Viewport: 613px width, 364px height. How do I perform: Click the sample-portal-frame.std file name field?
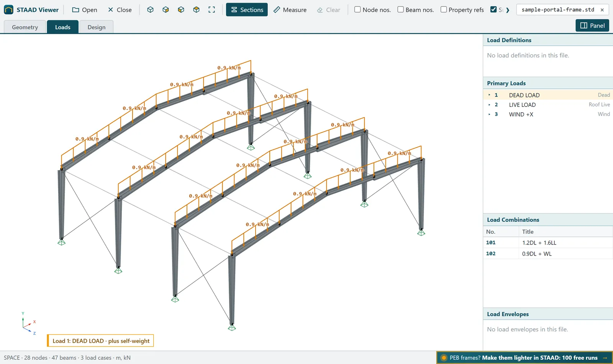coord(558,10)
